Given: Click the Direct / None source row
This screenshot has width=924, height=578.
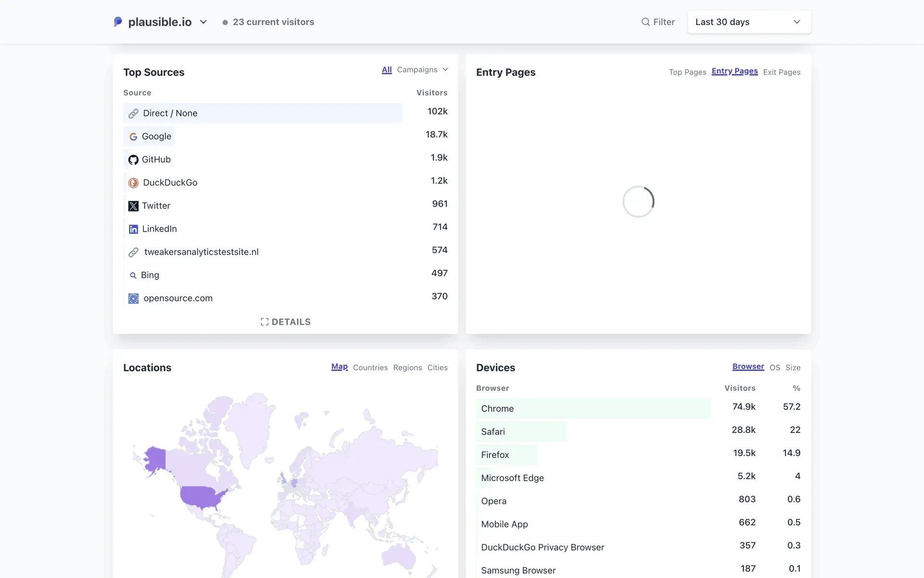Looking at the screenshot, I should (x=263, y=113).
